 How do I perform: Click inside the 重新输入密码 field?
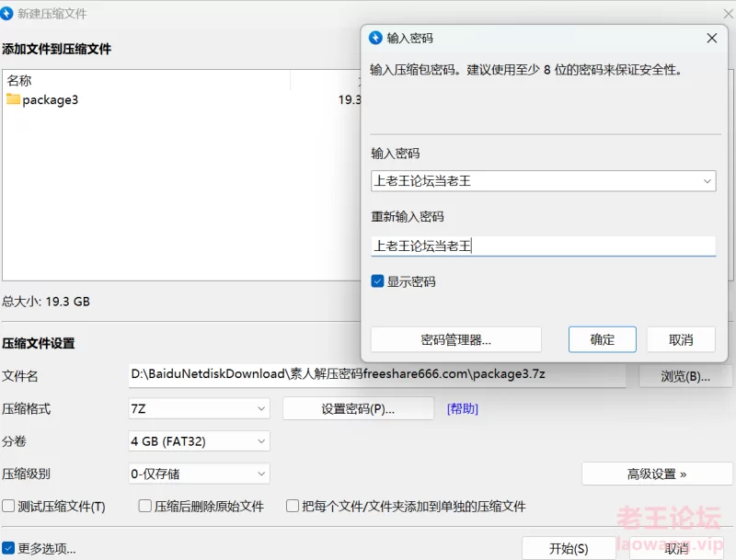pyautogui.click(x=543, y=246)
